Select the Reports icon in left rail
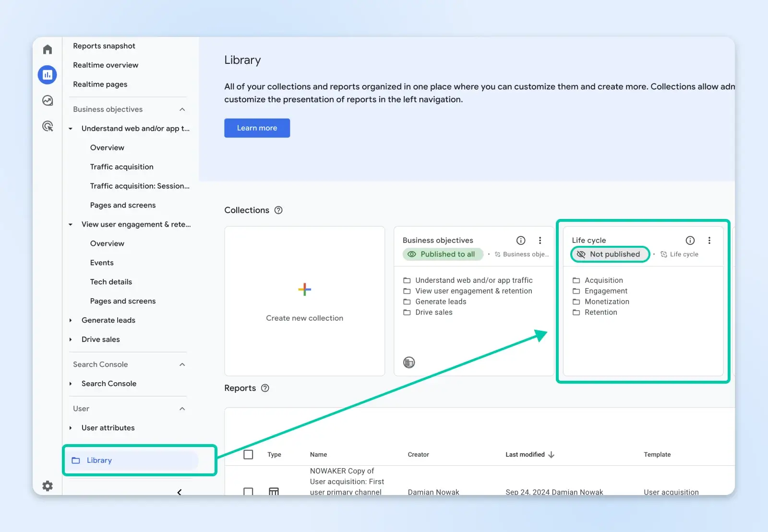 coord(48,75)
